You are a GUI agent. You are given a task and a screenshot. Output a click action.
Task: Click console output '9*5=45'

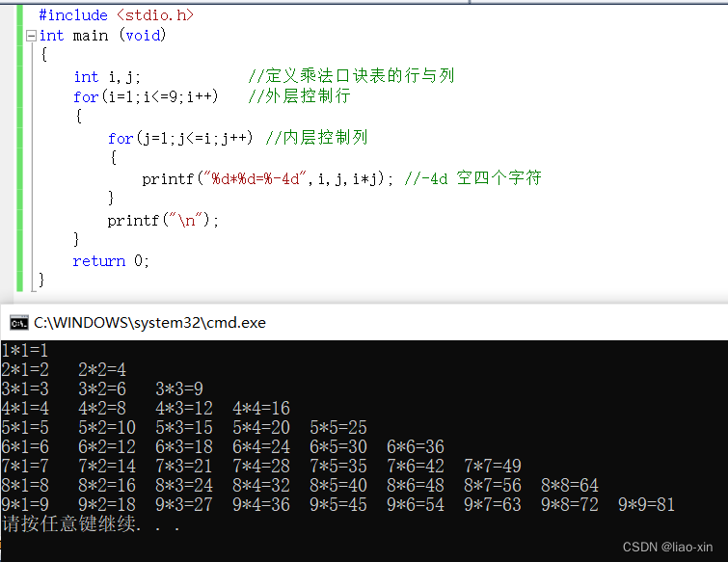tap(338, 504)
